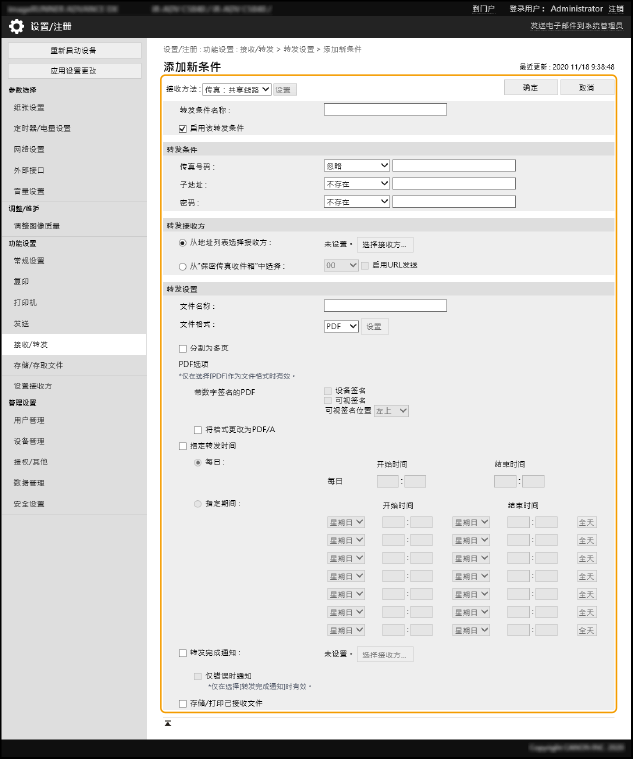Open the 文件格式 PDF dropdown
This screenshot has height=759, width=633.
(x=341, y=326)
